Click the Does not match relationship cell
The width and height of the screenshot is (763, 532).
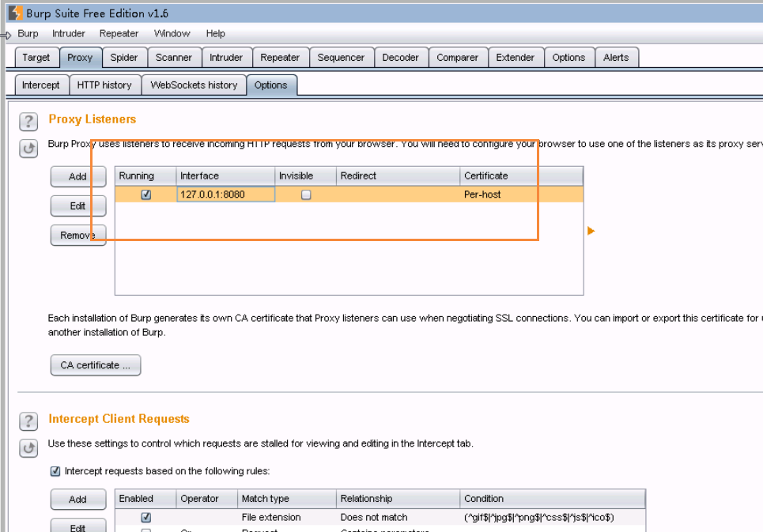[x=398, y=518]
